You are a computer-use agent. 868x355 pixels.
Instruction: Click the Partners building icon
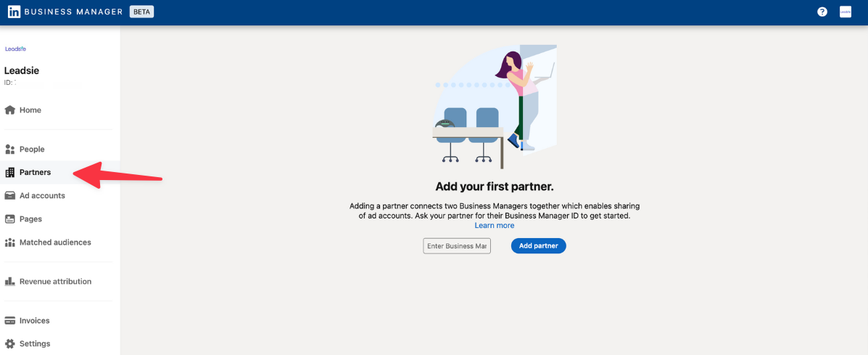coord(9,172)
